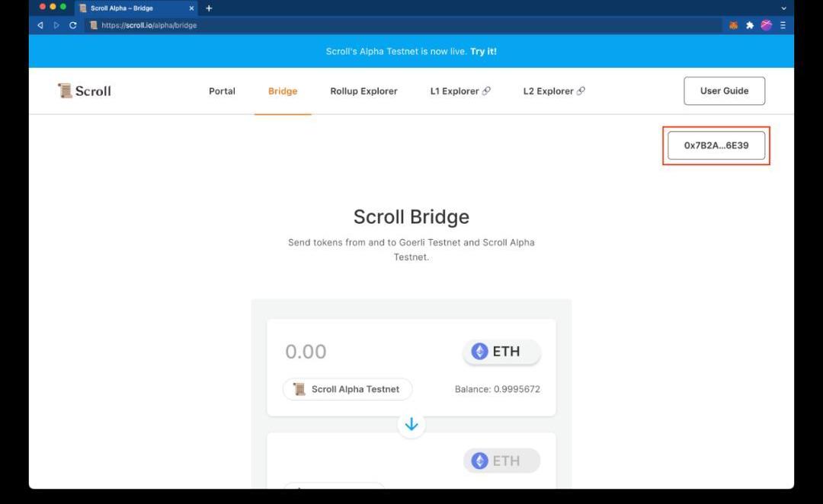Click the Scroll logo in header
This screenshot has height=504, width=823.
[85, 91]
